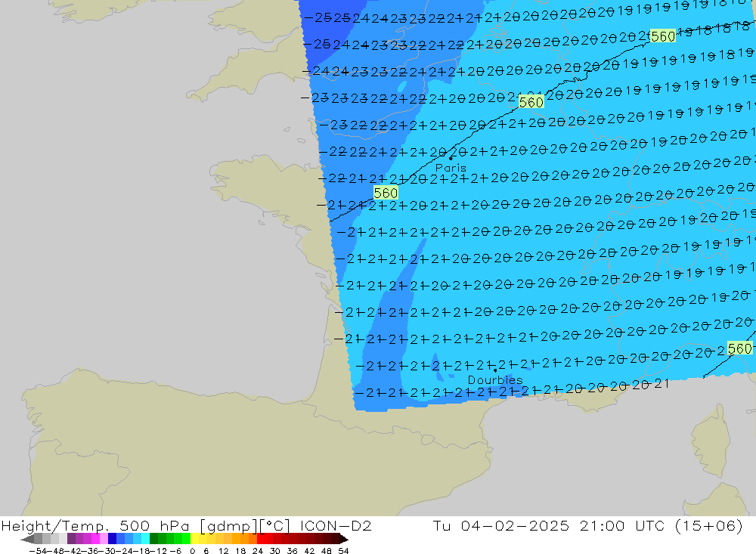This screenshot has height=554, width=756.
Task: Click the 54 value at scale end
Action: point(343,551)
